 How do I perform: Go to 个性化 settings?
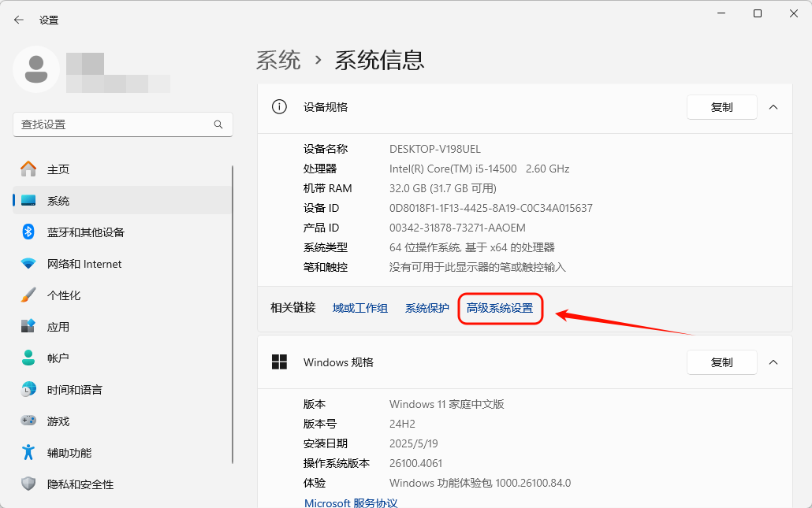(122, 295)
